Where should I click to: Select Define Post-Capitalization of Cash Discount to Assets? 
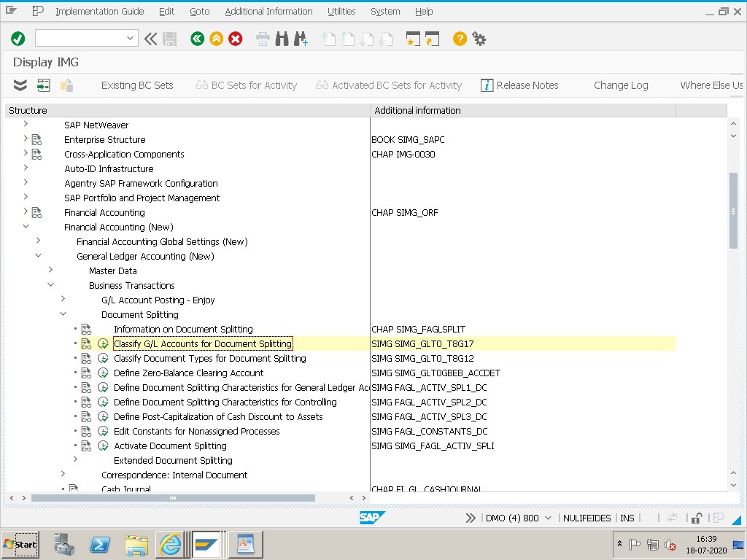[218, 416]
